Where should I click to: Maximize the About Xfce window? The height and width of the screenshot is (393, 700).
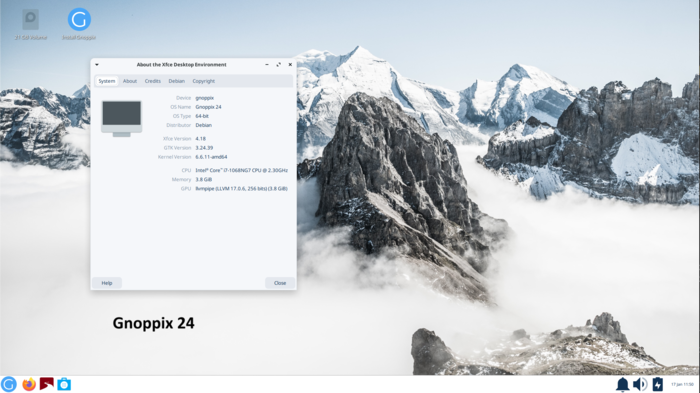click(279, 65)
